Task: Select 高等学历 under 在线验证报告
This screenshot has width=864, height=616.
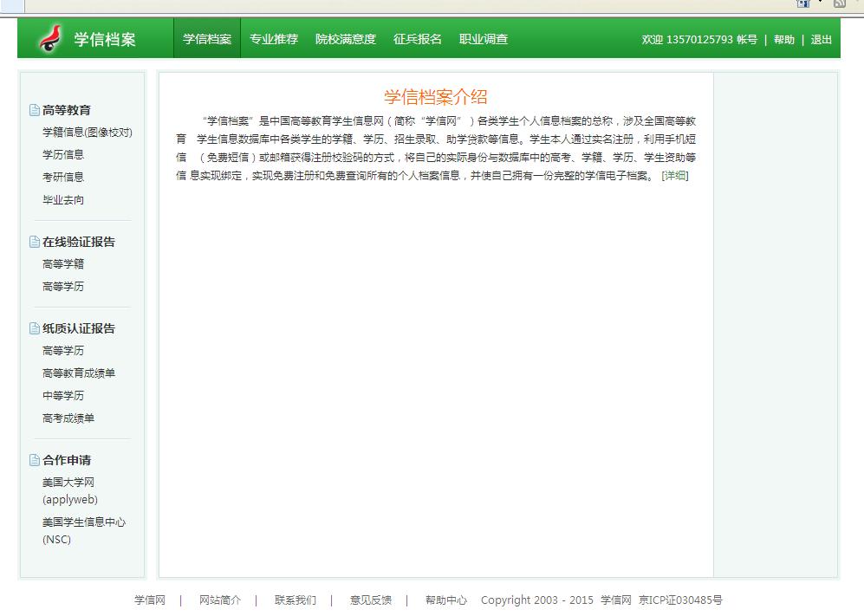Action: point(63,287)
